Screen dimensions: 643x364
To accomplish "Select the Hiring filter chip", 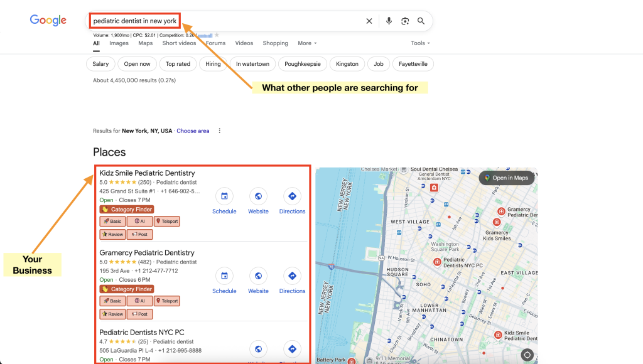I will pos(213,64).
